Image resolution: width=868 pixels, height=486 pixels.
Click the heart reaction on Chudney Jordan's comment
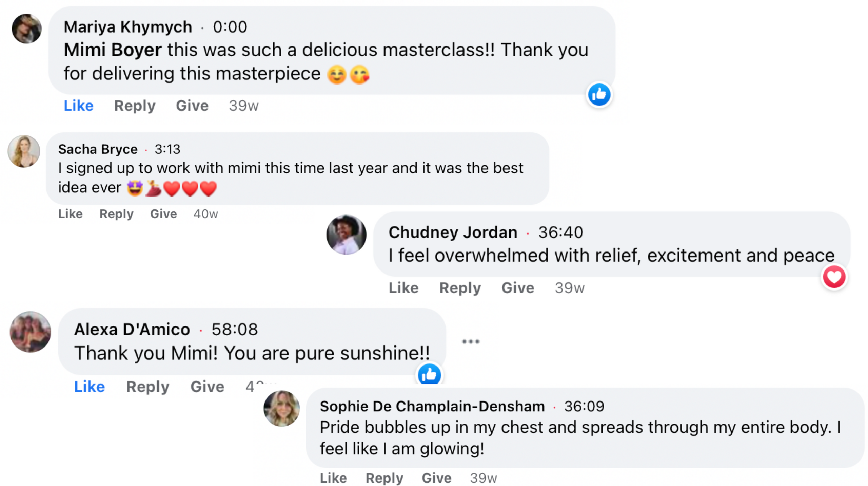tap(833, 277)
